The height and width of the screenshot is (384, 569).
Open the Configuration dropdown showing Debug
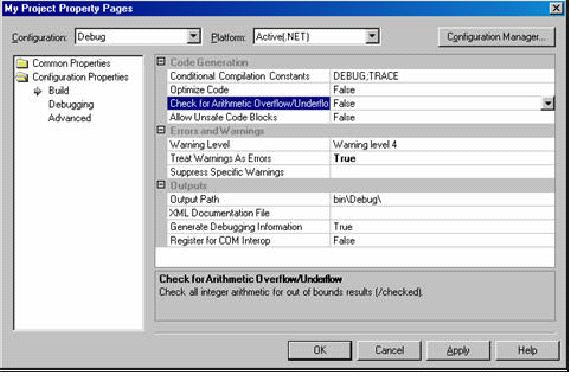[194, 36]
